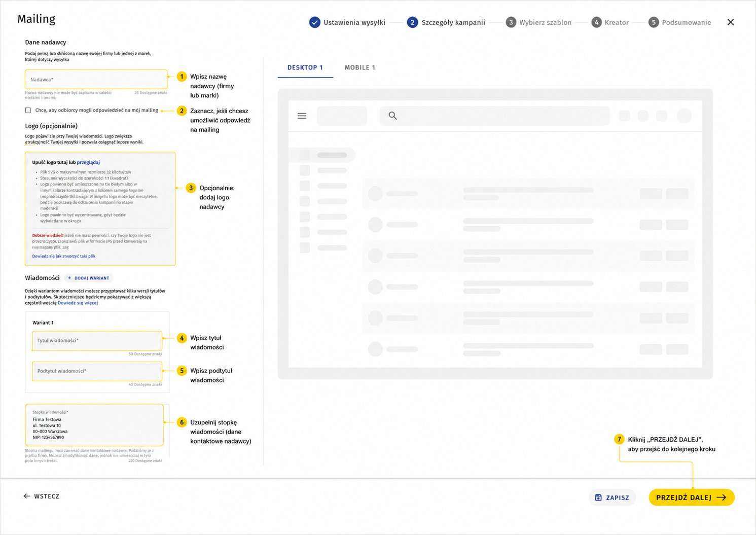Select the Wybierz szablon step label

click(x=545, y=23)
